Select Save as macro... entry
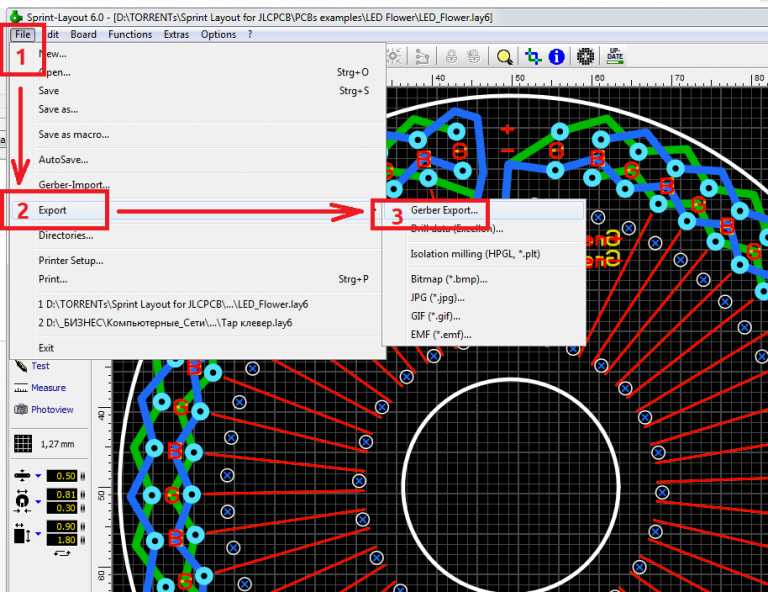The height and width of the screenshot is (592, 768). click(x=198, y=135)
